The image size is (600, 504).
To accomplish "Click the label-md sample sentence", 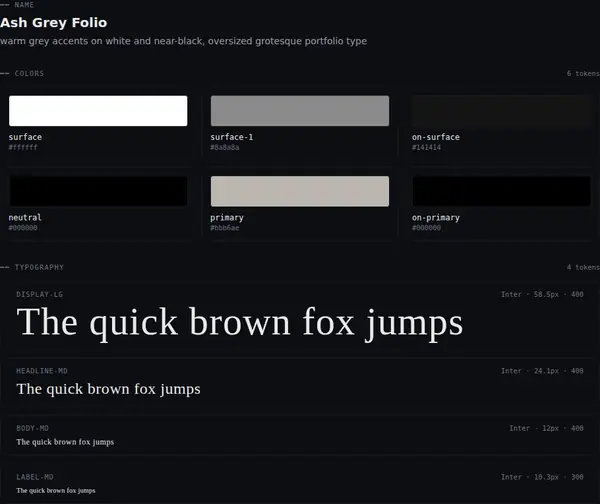I will [56, 491].
